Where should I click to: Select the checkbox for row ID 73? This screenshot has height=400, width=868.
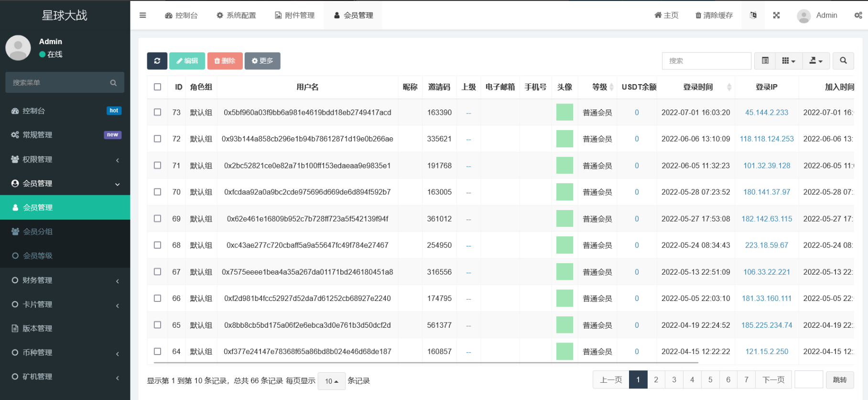(157, 112)
